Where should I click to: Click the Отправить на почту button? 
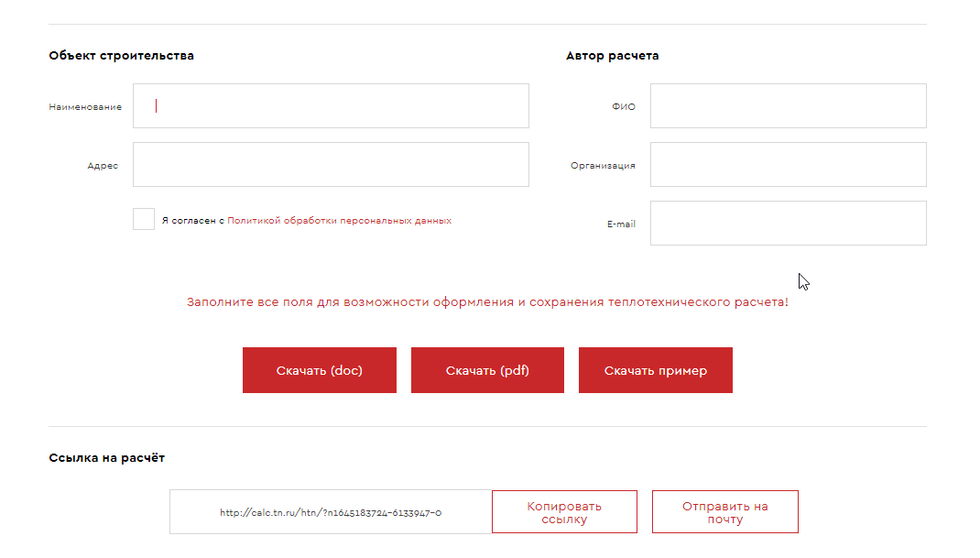[724, 512]
